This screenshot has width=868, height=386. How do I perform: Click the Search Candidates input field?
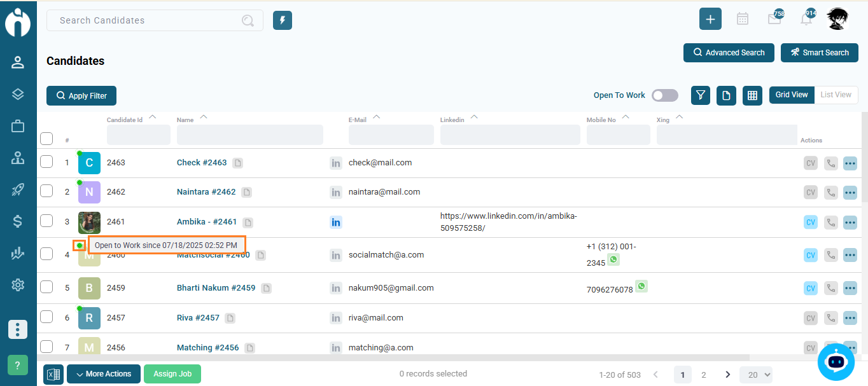(x=146, y=20)
